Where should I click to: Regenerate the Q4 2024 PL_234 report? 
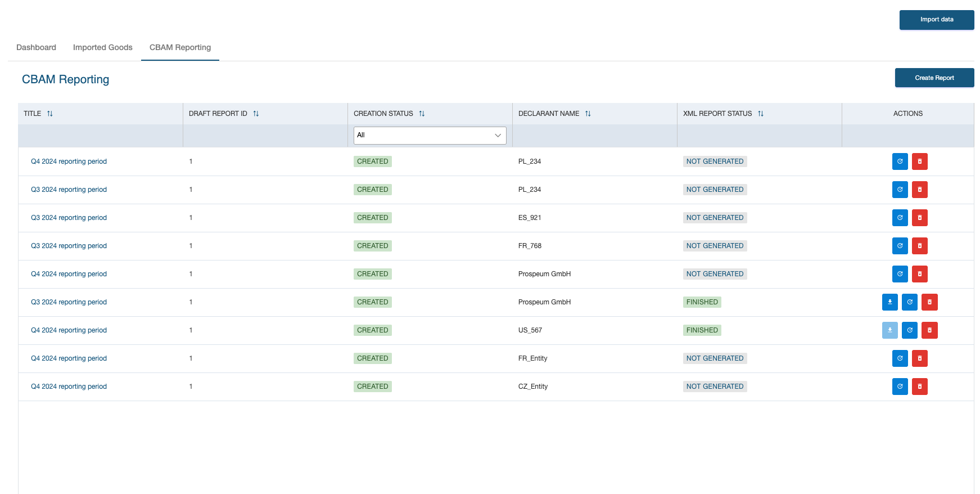[900, 161]
